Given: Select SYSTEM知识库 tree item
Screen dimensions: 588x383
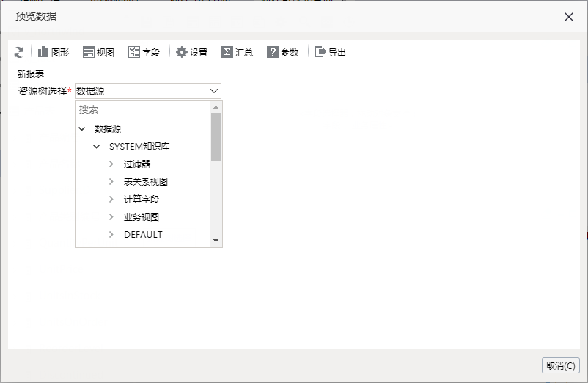Looking at the screenshot, I should (139, 146).
